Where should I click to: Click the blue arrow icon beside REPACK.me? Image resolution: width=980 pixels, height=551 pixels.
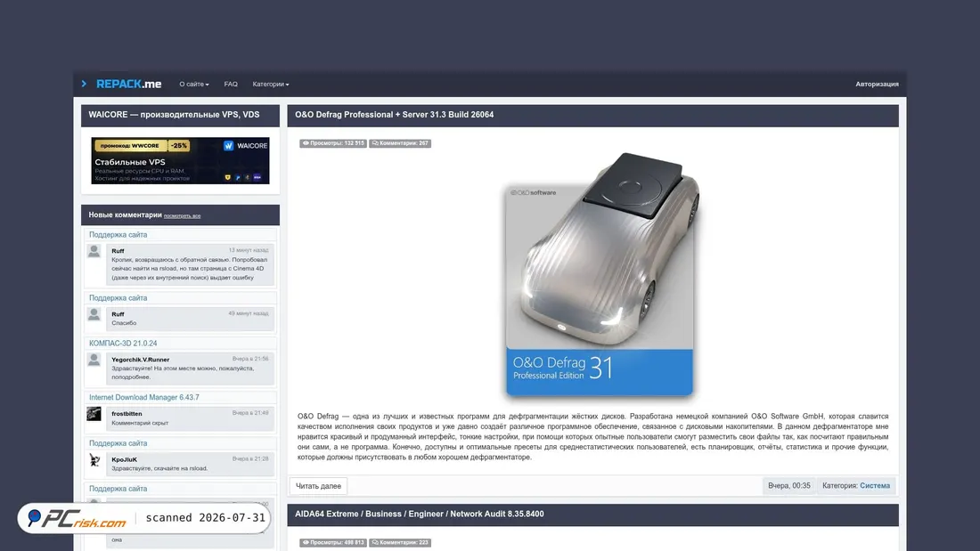tap(85, 84)
